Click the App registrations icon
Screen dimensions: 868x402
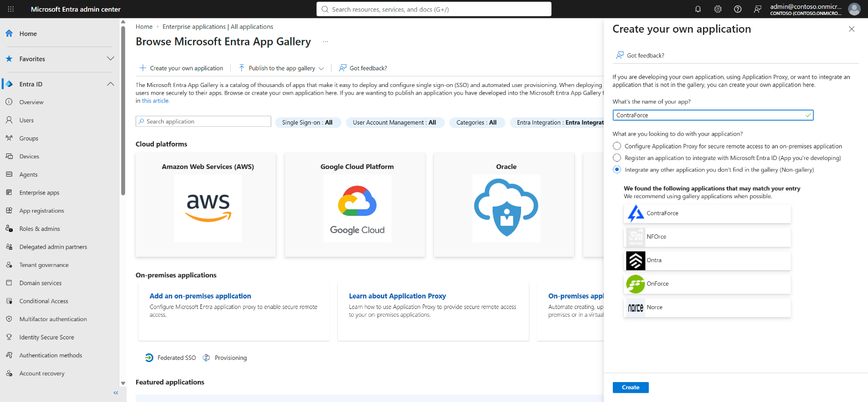(9, 210)
